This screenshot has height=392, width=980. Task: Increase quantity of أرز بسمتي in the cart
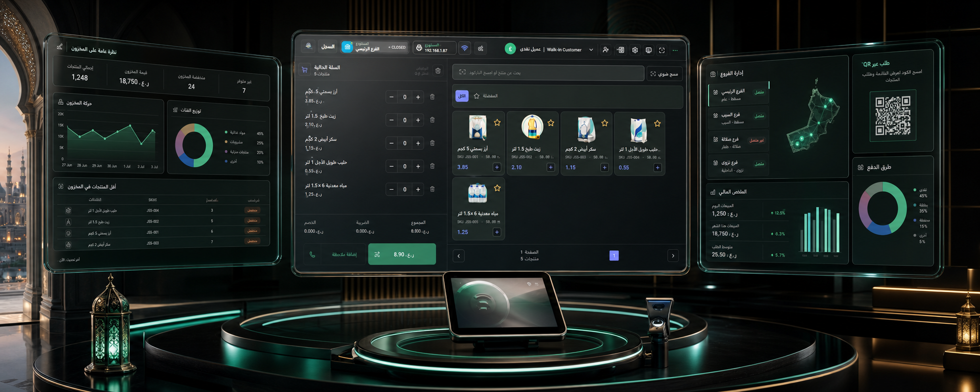coord(418,97)
